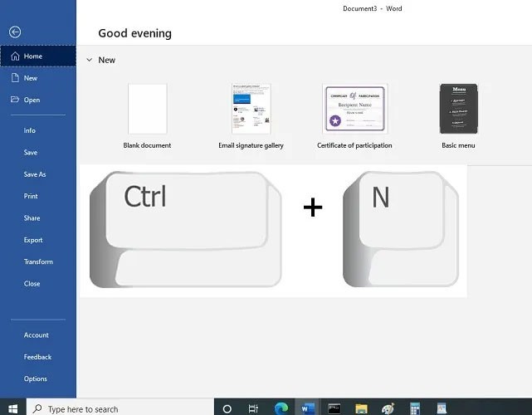The height and width of the screenshot is (415, 532).
Task: Create a Blank document from its thumbnail
Action: (147, 109)
